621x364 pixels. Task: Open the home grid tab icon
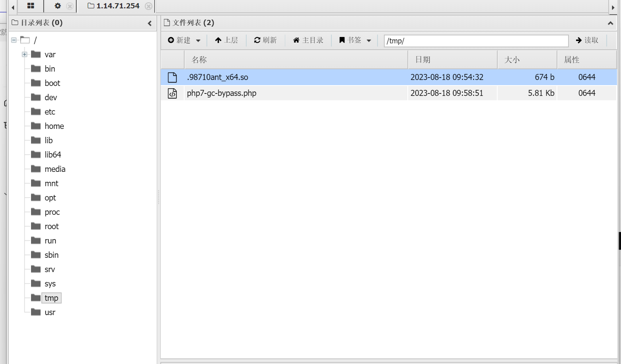[x=31, y=6]
